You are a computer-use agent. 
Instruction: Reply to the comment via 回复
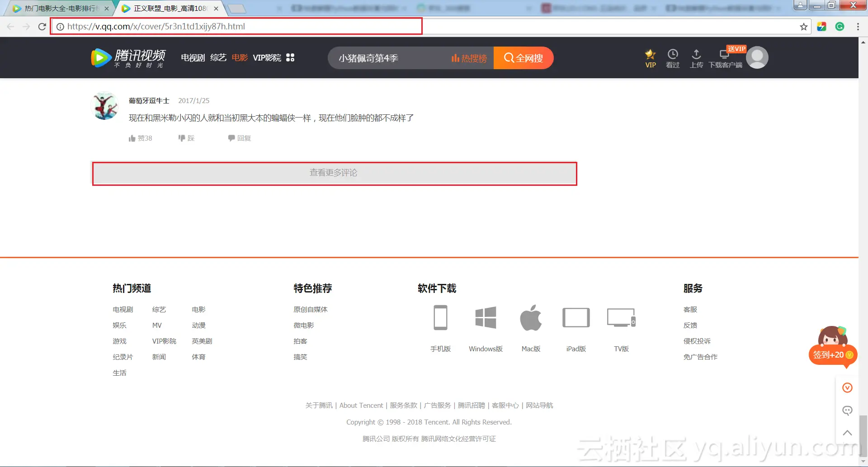240,138
